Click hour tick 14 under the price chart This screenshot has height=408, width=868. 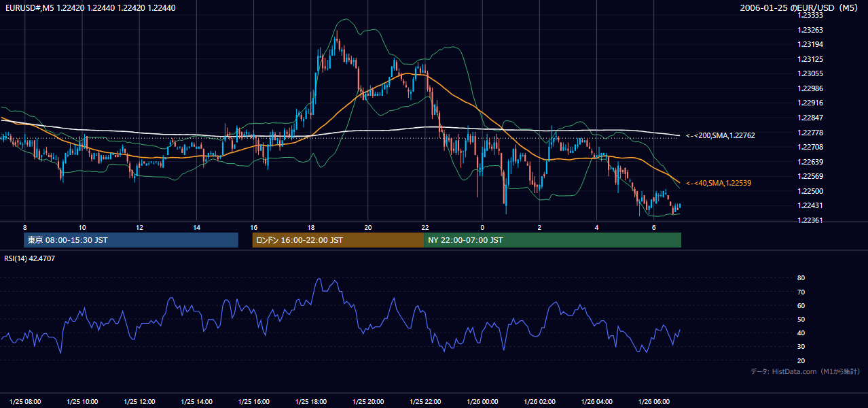(x=196, y=227)
